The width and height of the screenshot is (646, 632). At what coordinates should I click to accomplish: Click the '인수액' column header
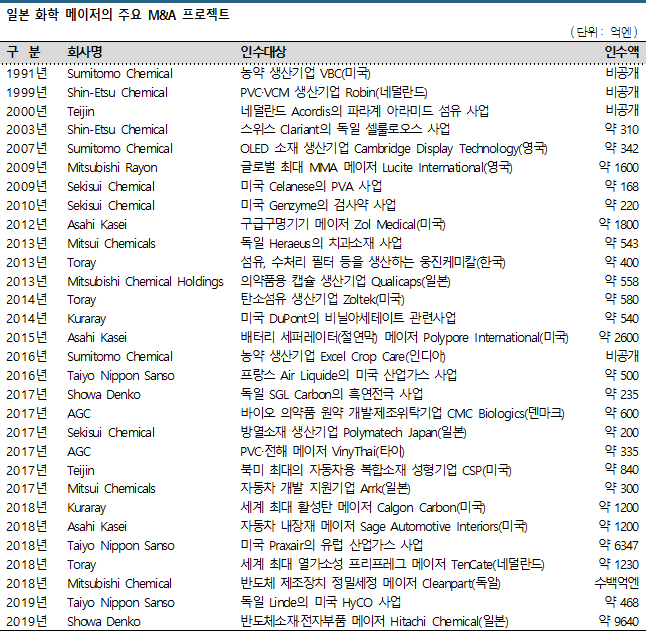tap(621, 52)
